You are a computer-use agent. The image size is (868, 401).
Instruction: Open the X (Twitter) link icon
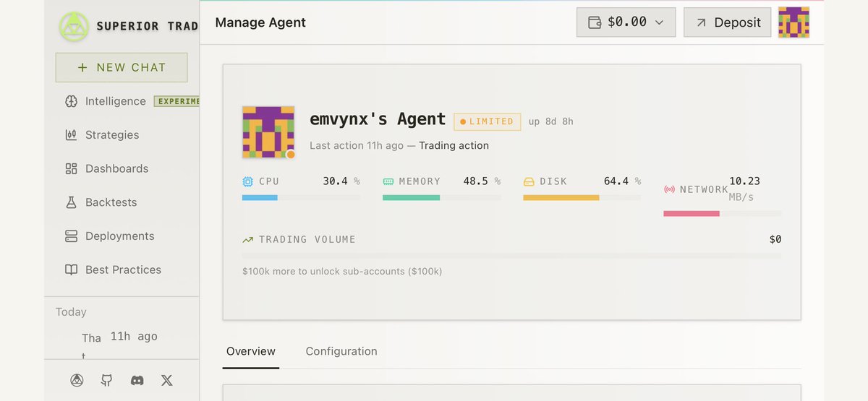[x=167, y=380]
